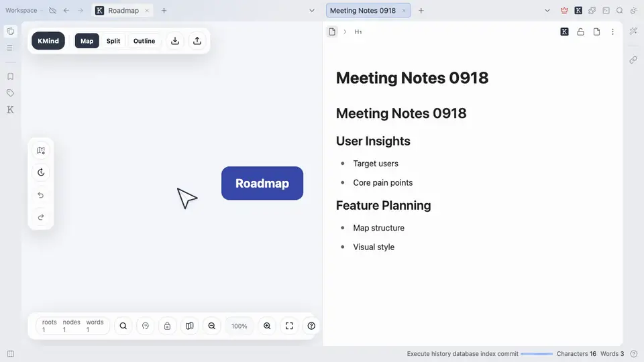Enter fullscreen via the expand icon

point(289,326)
